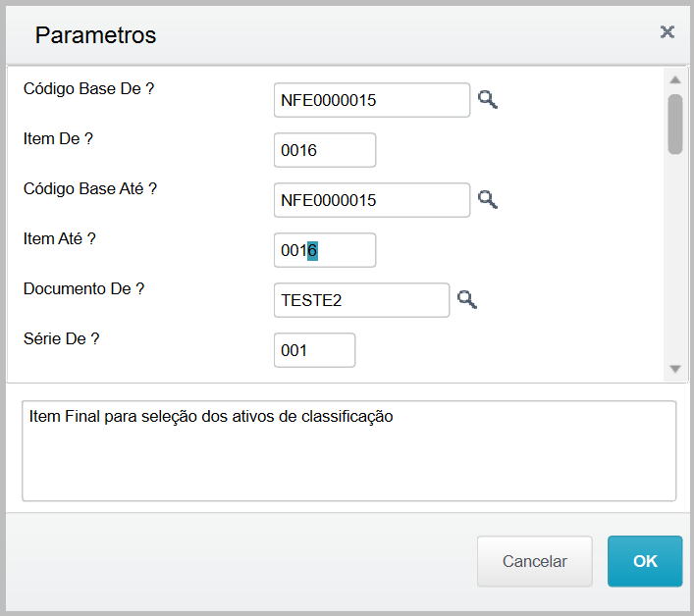Click inside the Item Até field
The height and width of the screenshot is (616, 694).
pos(324,250)
